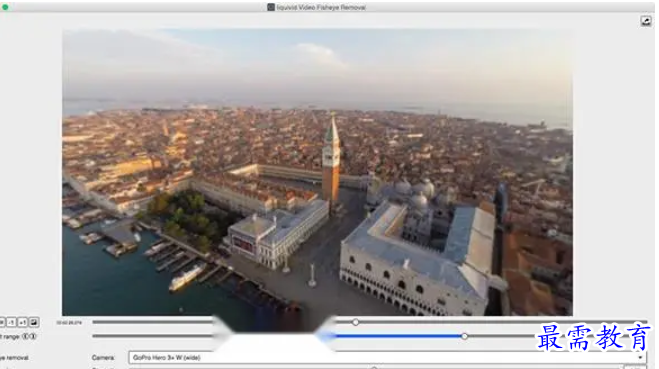Step back one frame with -1 button
The width and height of the screenshot is (659, 369).
(11, 322)
